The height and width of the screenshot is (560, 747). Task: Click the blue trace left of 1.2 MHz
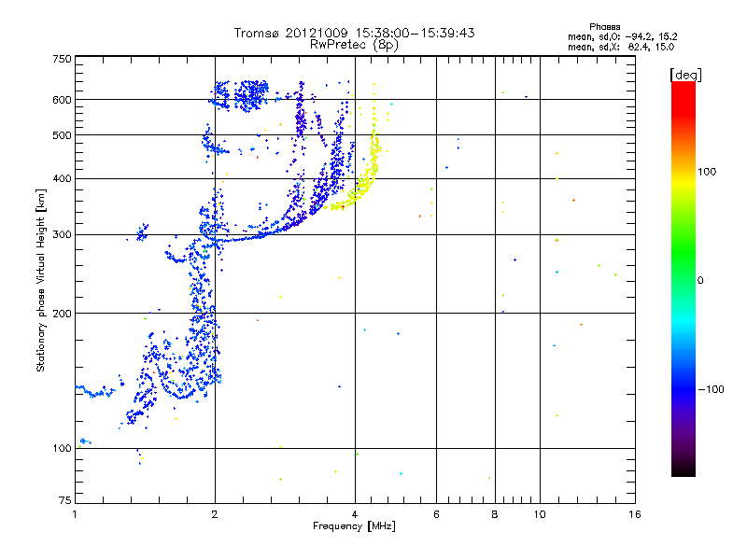point(95,392)
